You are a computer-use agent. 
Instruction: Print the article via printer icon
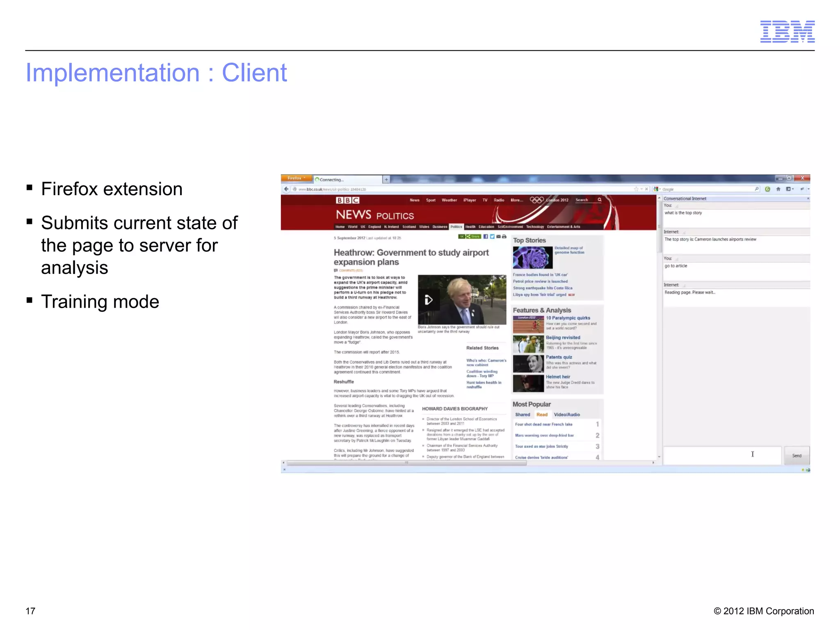(x=504, y=237)
